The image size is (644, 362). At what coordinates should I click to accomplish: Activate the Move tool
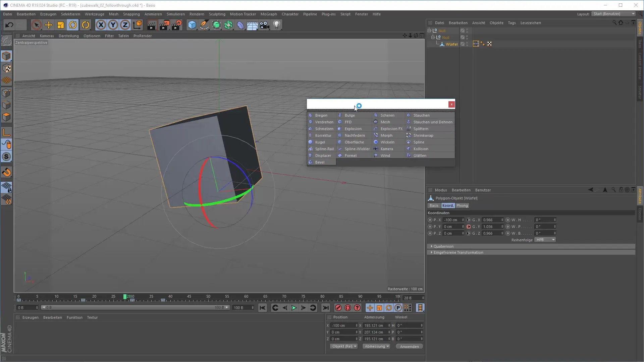pos(49,25)
